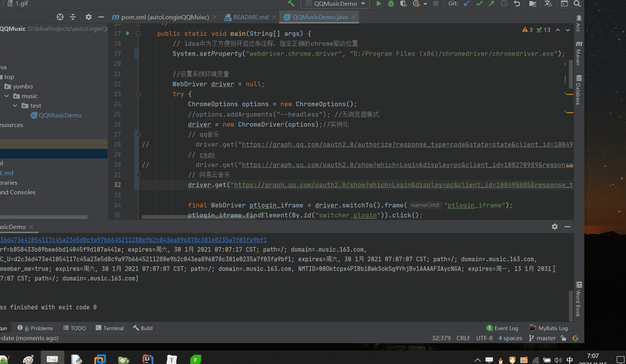The height and width of the screenshot is (364, 626).
Task: Go to previous highlighted error arrow
Action: [x=558, y=30]
